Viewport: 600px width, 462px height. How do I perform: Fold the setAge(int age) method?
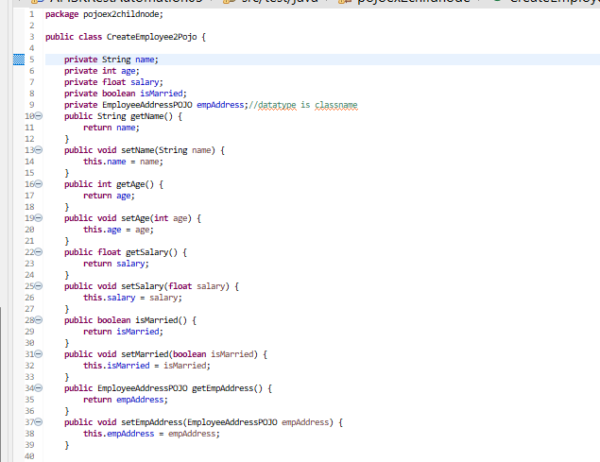(x=39, y=218)
